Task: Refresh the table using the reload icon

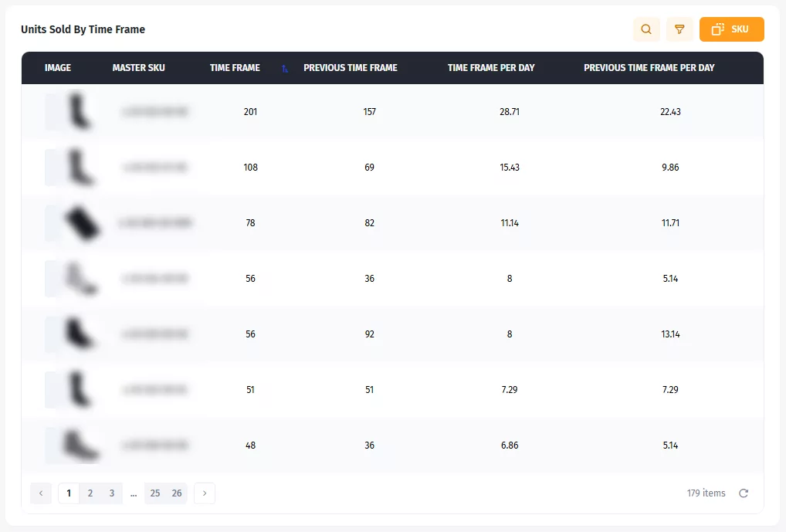Action: (x=743, y=493)
